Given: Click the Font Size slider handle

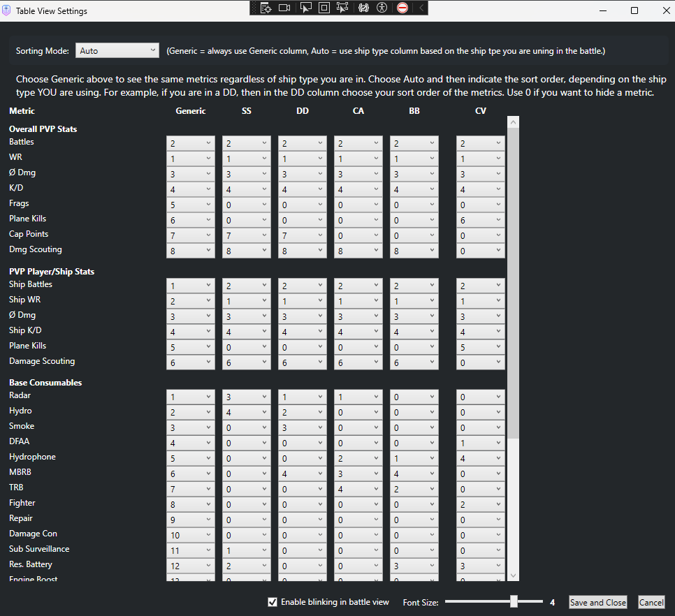Looking at the screenshot, I should click(x=514, y=601).
